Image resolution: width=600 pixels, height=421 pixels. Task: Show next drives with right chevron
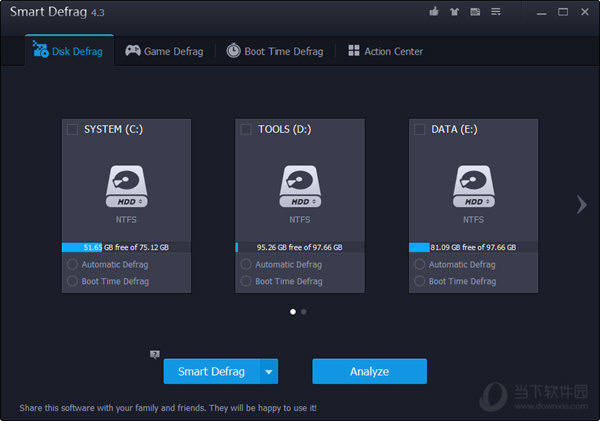pyautogui.click(x=580, y=205)
